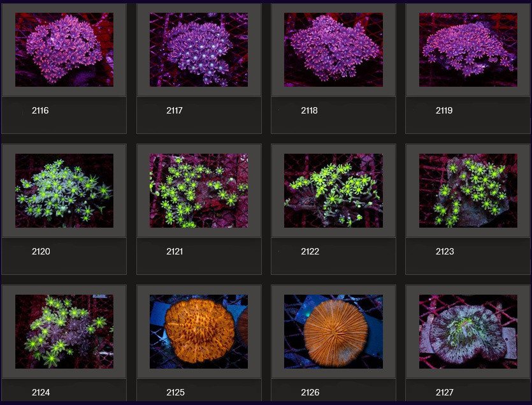Screen dimensions: 532x405
Task: Click the caption text 2123
Action: click(445, 251)
